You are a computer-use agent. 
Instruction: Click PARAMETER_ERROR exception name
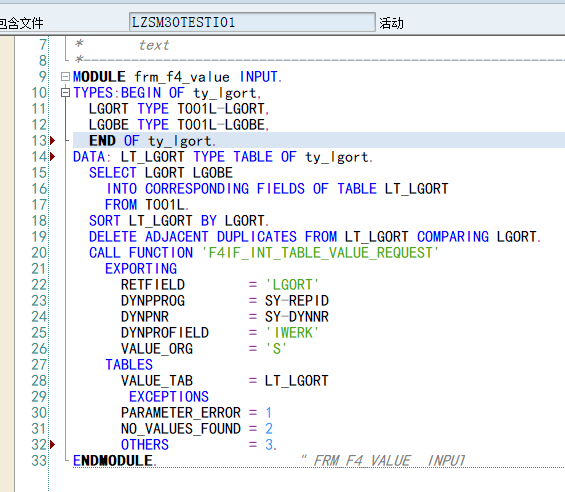click(181, 413)
